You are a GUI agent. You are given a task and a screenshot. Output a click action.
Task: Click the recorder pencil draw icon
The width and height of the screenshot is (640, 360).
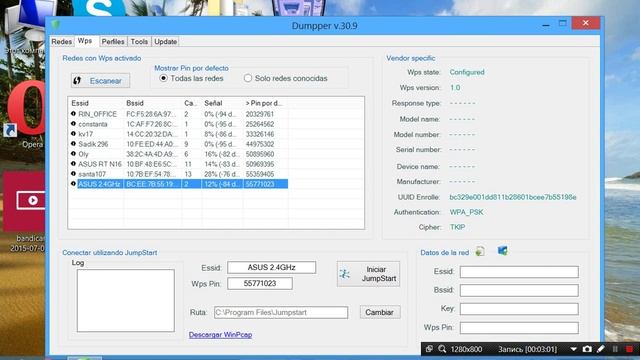pos(601,349)
